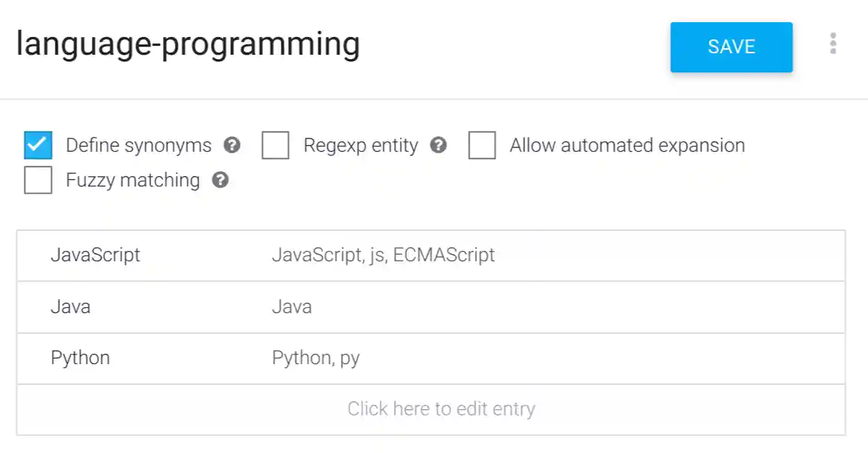
Task: Click the entity name language-programming
Action: tap(189, 44)
